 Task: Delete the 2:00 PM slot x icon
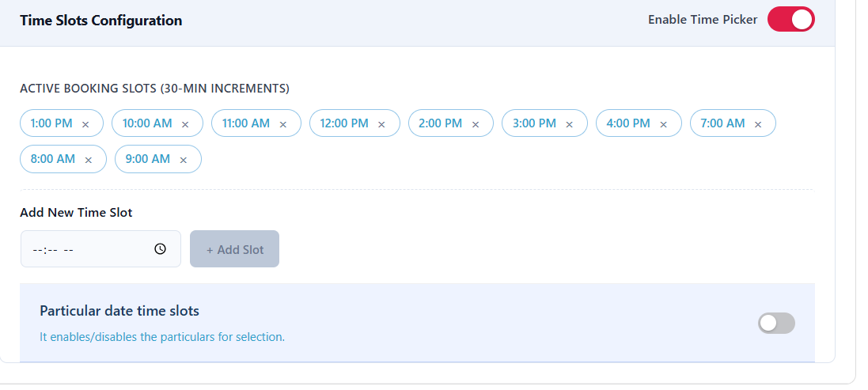pyautogui.click(x=475, y=124)
